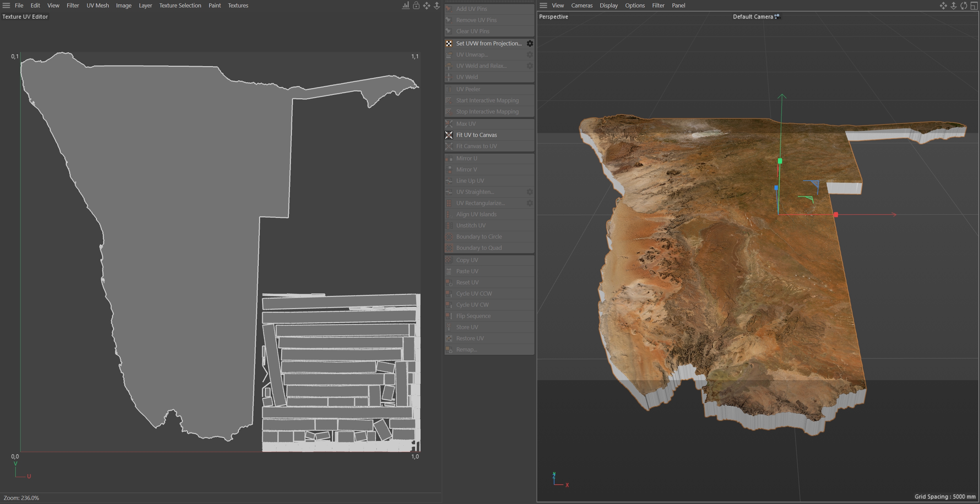Click the perspective viewport rotate camera icon

[x=964, y=5]
